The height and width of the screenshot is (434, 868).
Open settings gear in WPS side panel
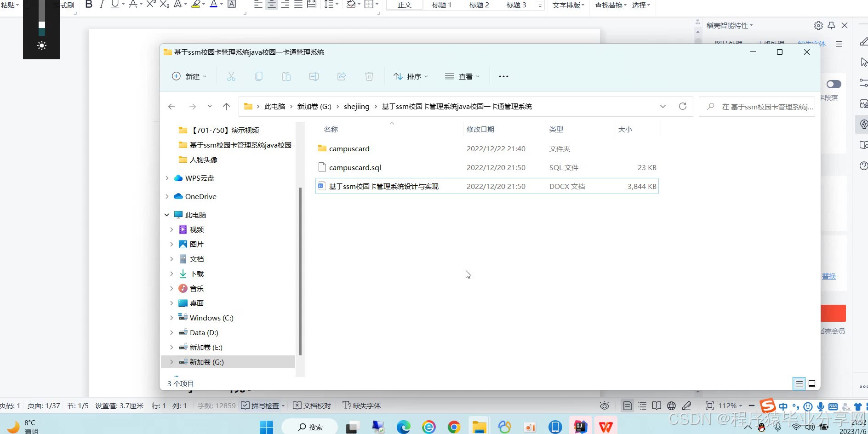[x=818, y=26]
